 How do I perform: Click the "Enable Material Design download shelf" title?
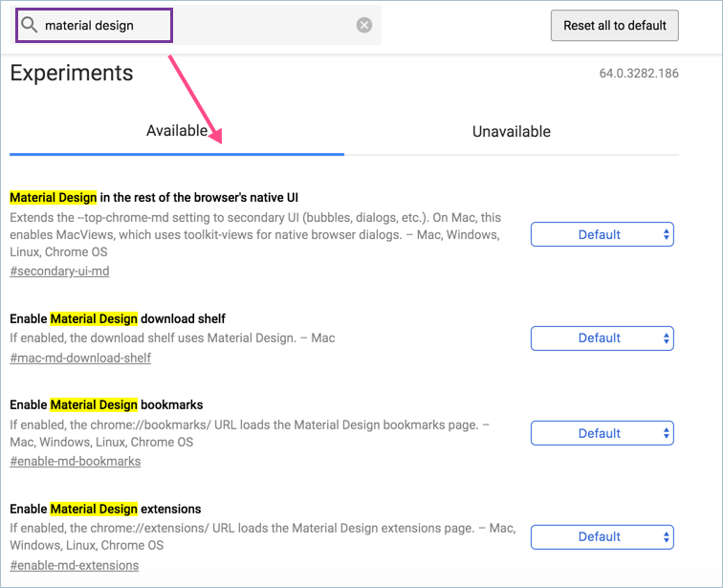click(x=118, y=318)
